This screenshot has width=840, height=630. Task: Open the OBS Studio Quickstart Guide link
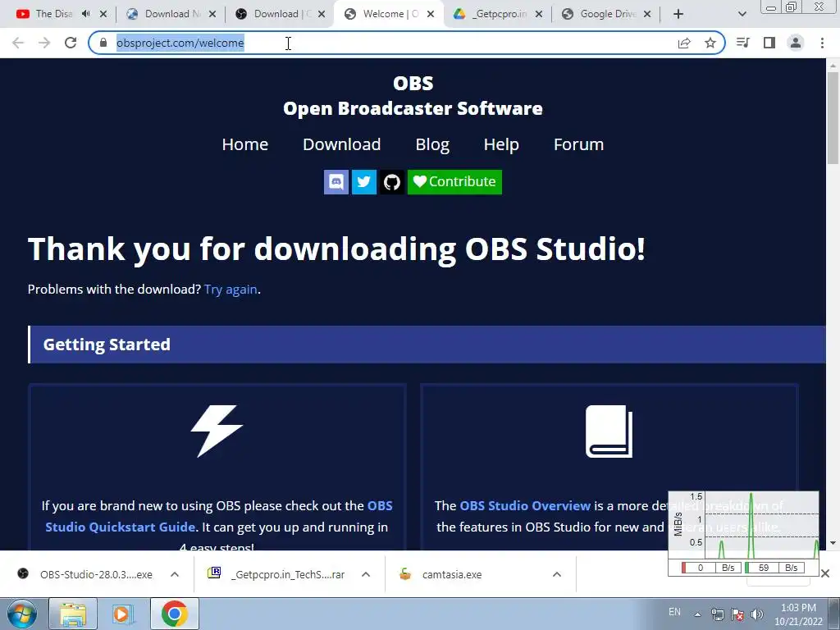coord(218,517)
